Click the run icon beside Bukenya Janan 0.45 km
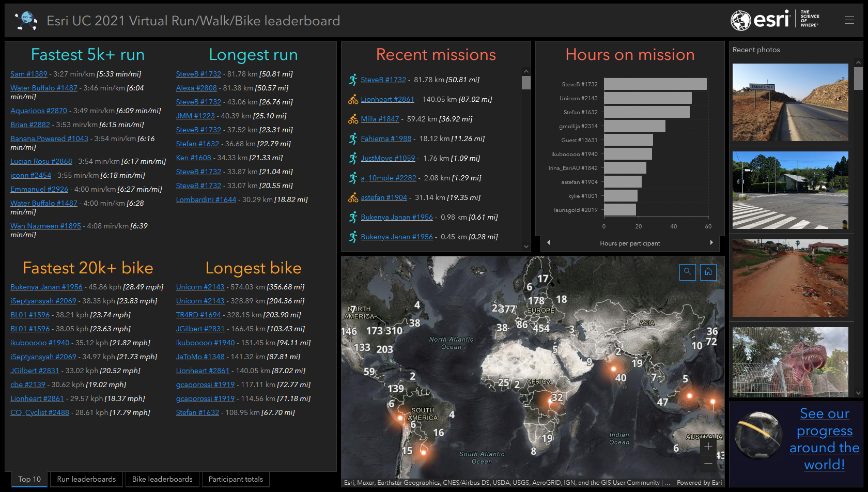 353,237
